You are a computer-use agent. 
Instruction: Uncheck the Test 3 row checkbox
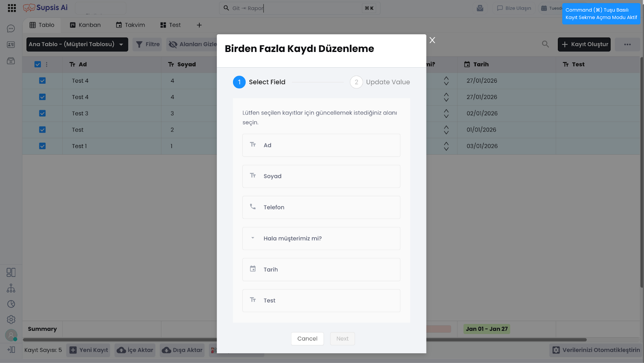42,114
